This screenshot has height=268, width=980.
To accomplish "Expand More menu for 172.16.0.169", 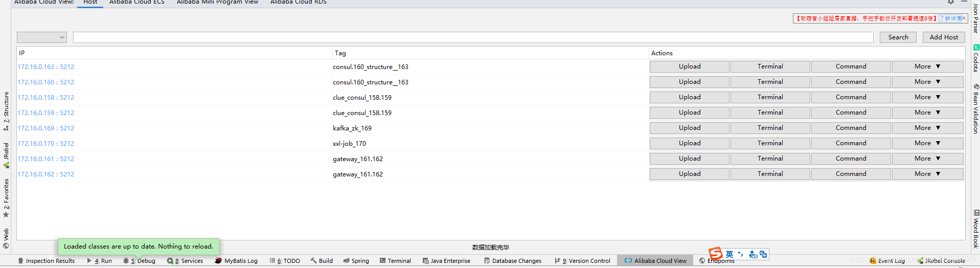I will [x=927, y=128].
